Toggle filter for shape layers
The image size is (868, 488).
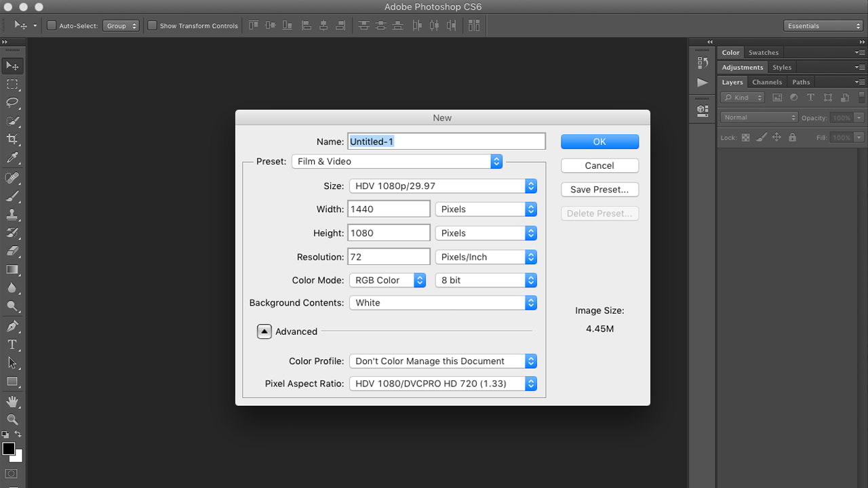tap(827, 98)
